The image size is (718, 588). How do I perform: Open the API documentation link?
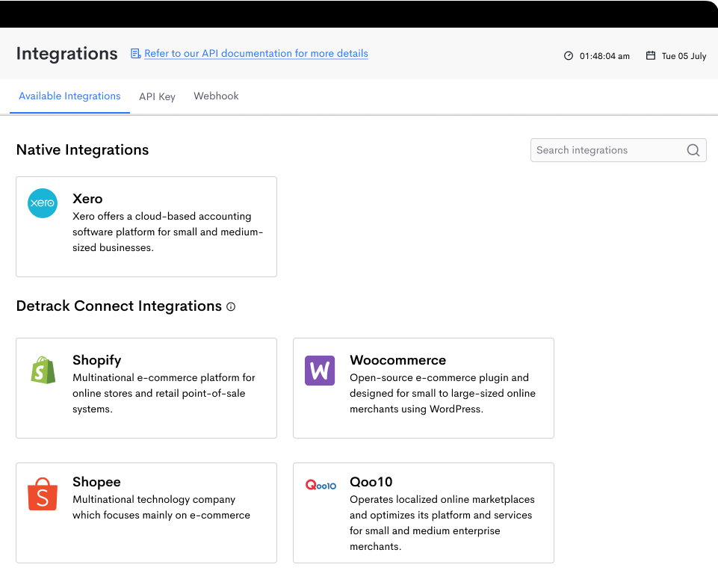(x=256, y=54)
